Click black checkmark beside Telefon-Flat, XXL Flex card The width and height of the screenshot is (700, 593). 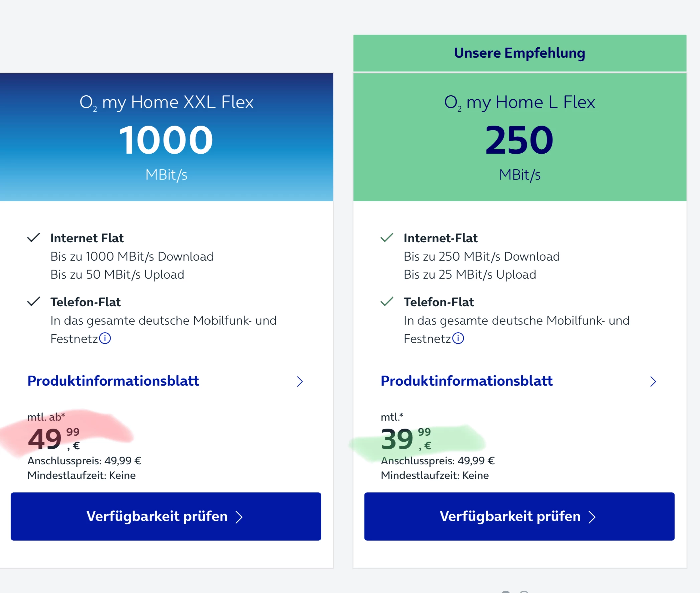tap(34, 302)
